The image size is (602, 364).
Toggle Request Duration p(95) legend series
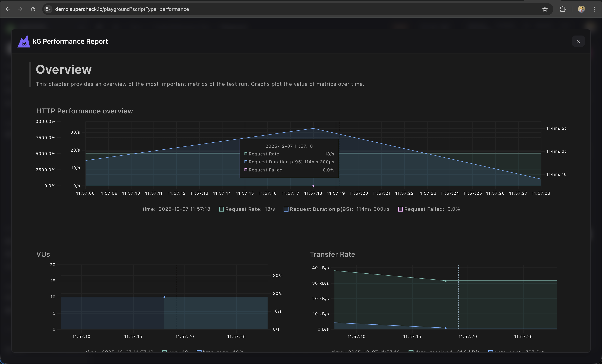pos(321,209)
